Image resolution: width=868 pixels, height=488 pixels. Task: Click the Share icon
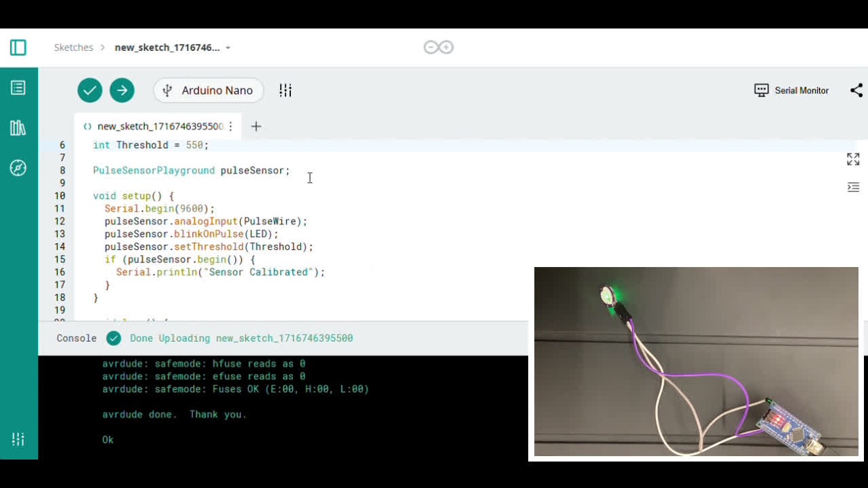pyautogui.click(x=856, y=90)
